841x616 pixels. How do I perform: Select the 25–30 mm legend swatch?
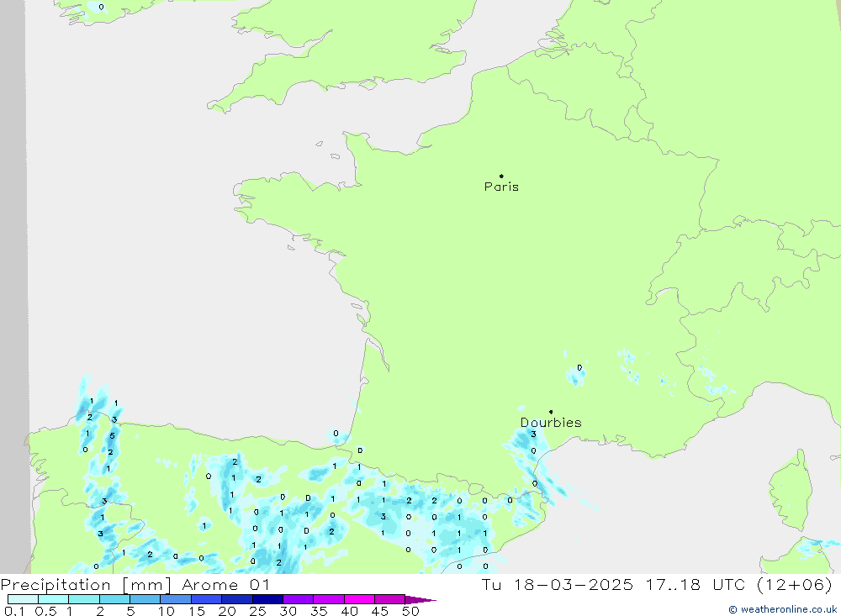(x=267, y=599)
